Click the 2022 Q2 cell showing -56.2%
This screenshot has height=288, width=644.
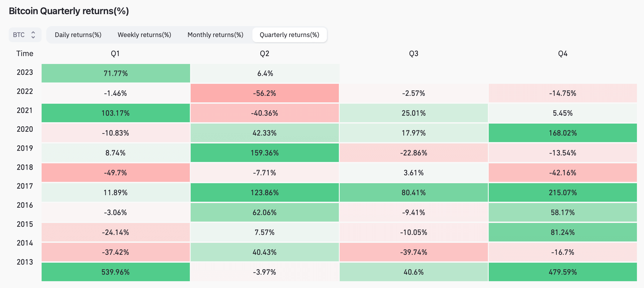click(x=265, y=93)
